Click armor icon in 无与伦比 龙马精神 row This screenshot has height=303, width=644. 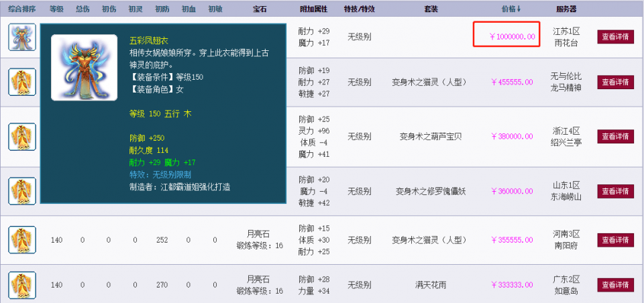click(22, 82)
